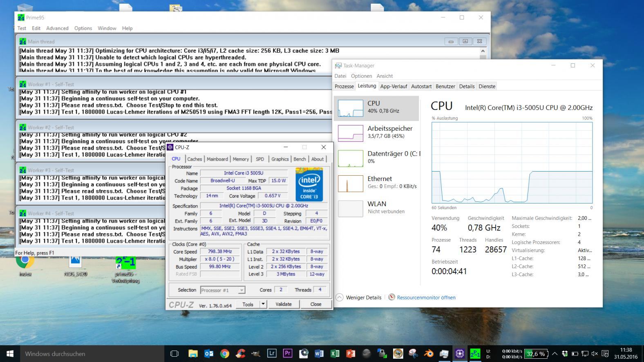Screen dimensions: 644x362
Task: Collapse with Weniger Details
Action: click(359, 297)
